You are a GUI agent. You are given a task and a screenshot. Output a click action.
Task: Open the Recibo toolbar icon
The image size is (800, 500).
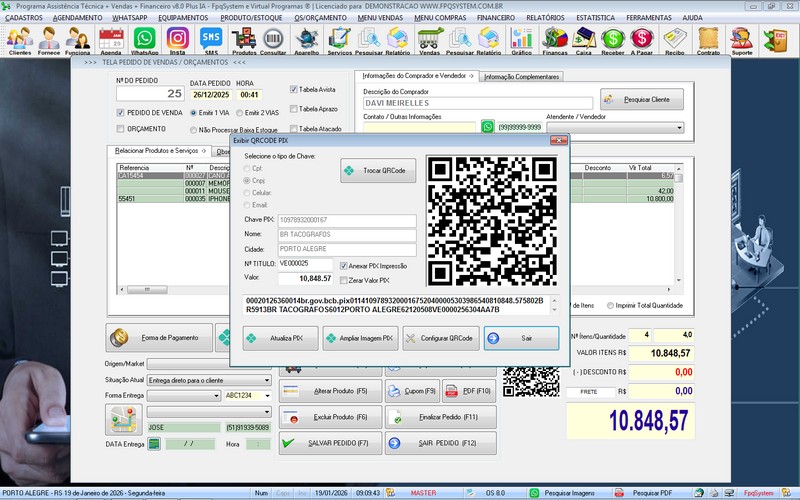(x=674, y=40)
